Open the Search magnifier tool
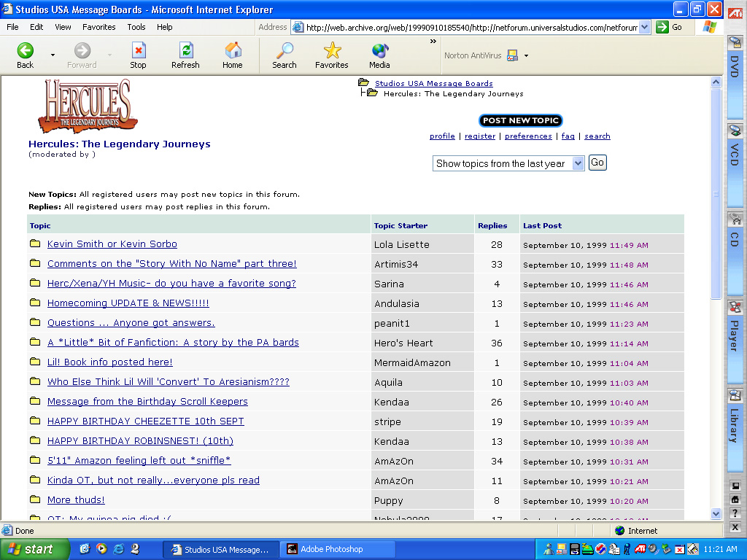 285,55
